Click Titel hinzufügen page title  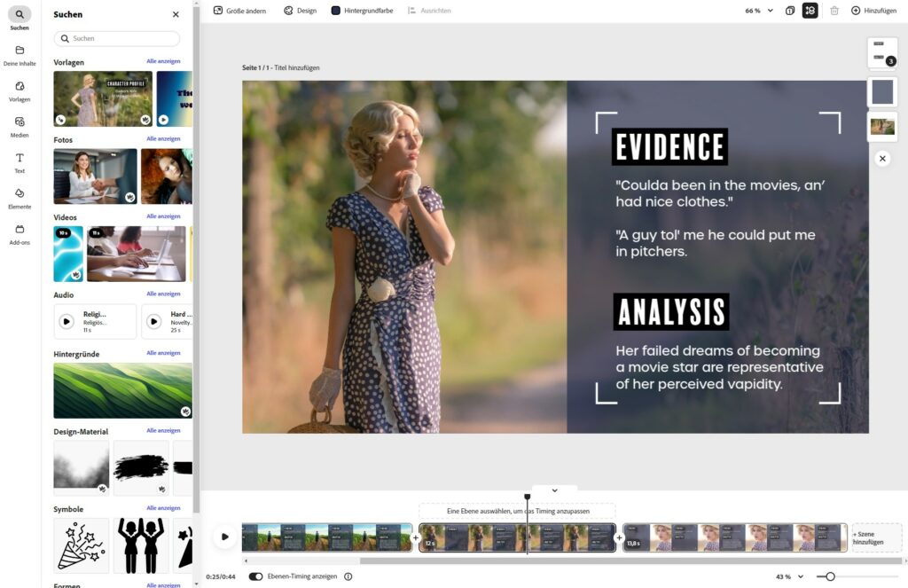pyautogui.click(x=296, y=67)
